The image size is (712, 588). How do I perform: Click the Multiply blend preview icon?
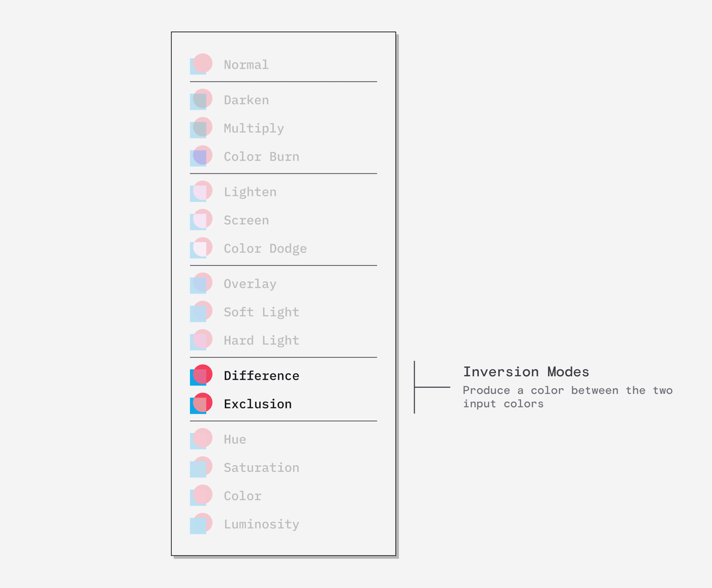201,128
